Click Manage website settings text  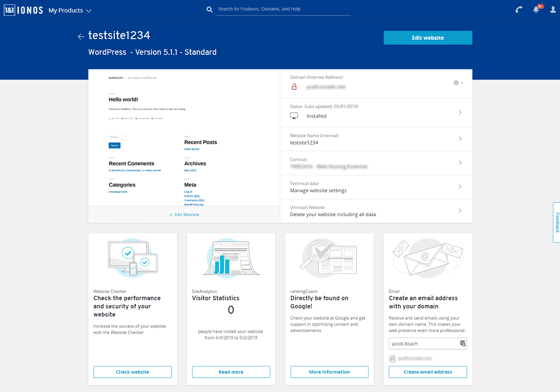pyautogui.click(x=318, y=190)
